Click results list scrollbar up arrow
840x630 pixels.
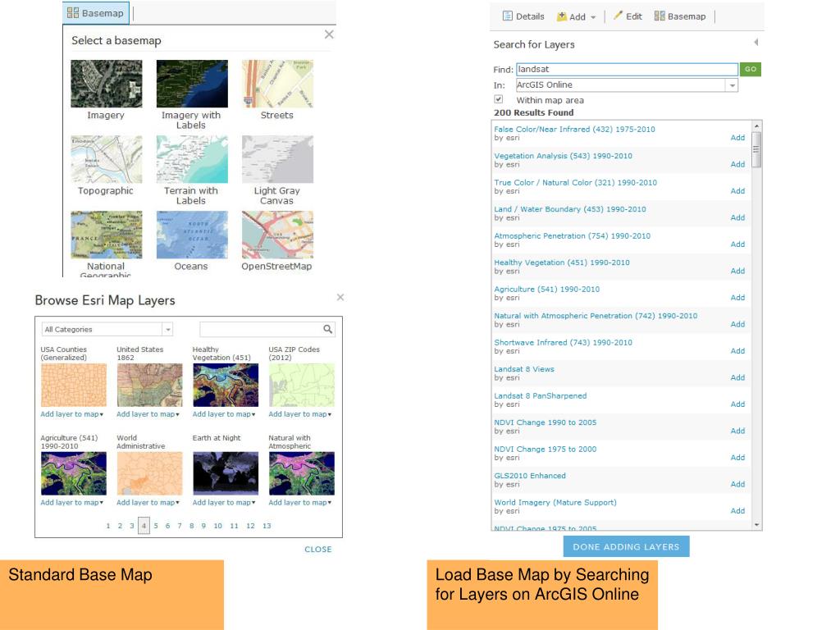(756, 126)
